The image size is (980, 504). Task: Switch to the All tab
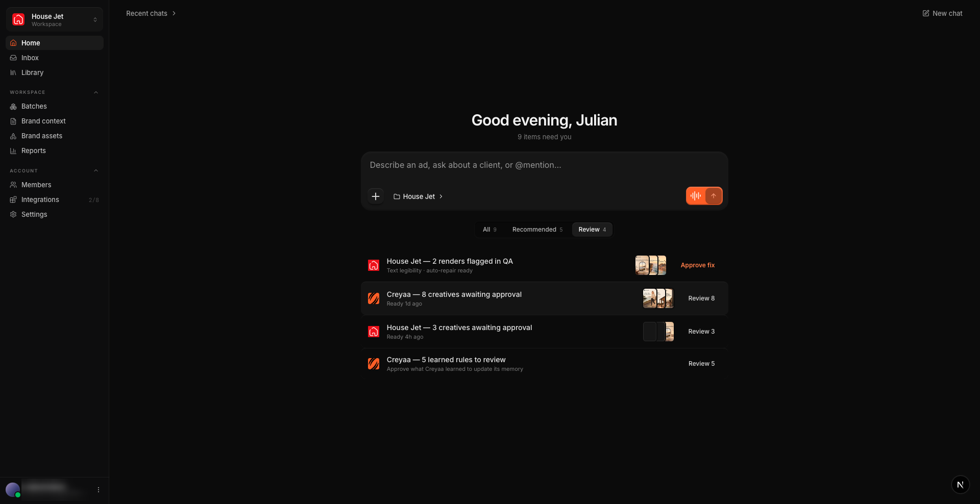pyautogui.click(x=489, y=230)
